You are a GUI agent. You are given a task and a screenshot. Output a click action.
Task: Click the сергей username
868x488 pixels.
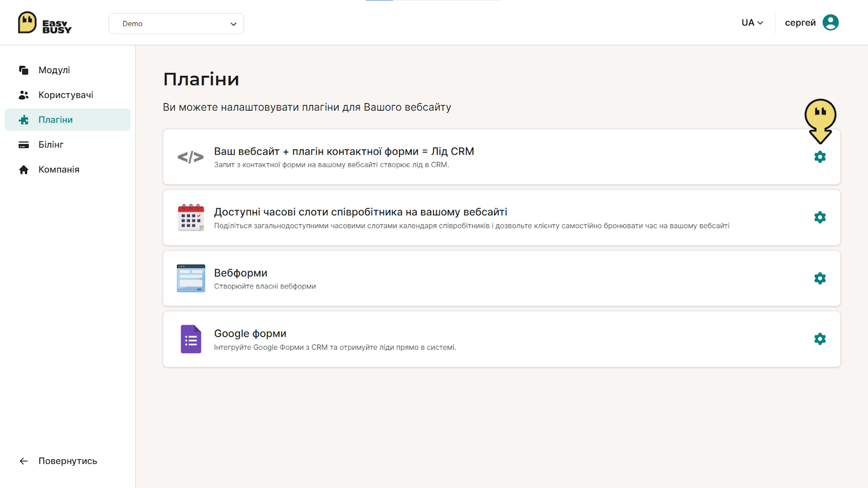800,23
